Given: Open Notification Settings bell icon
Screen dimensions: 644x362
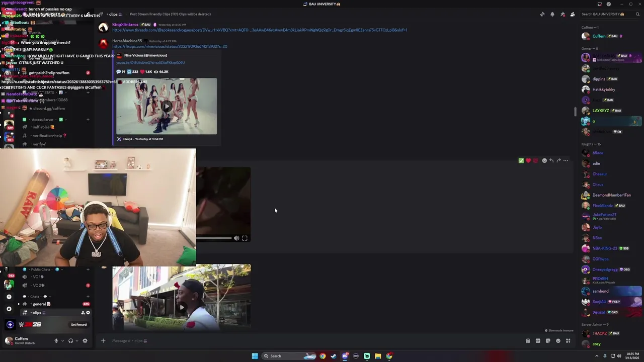Looking at the screenshot, I should pyautogui.click(x=552, y=14).
